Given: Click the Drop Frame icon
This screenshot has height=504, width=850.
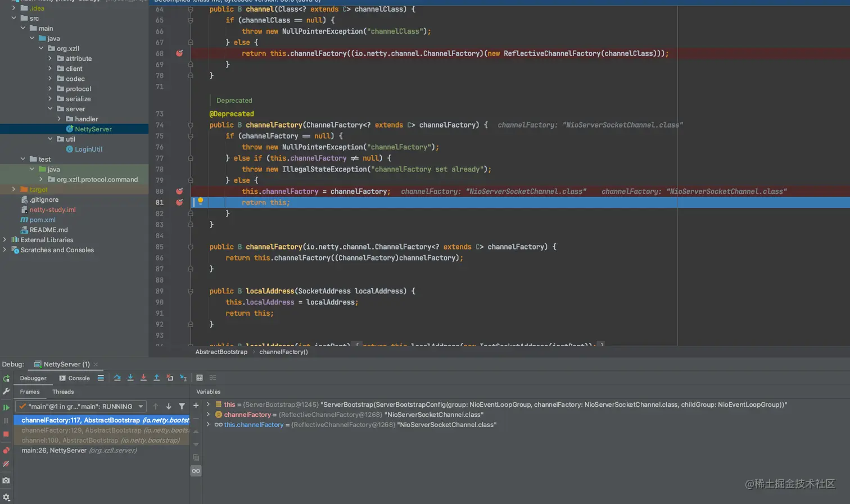Looking at the screenshot, I should point(170,378).
